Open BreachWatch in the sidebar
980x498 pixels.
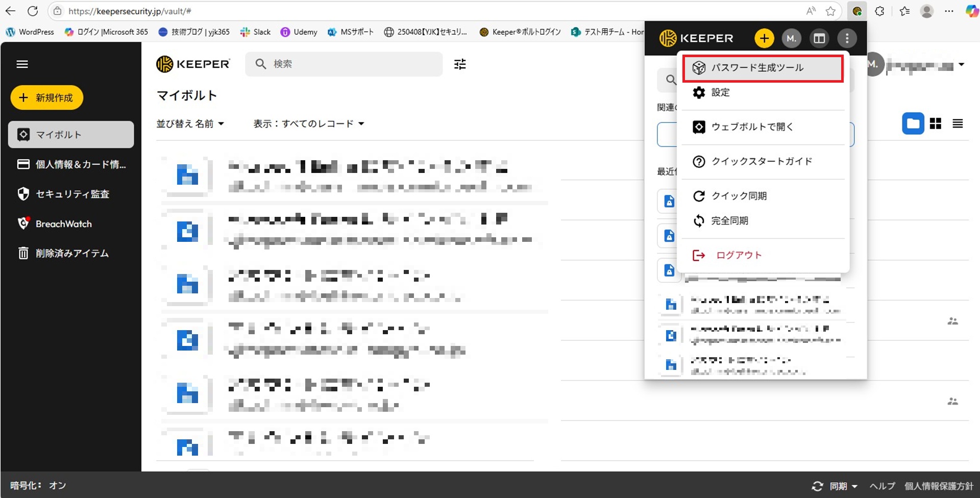[x=63, y=224]
